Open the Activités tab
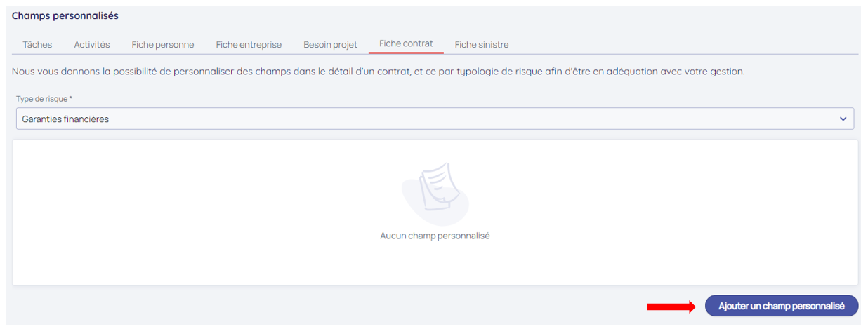 (92, 45)
